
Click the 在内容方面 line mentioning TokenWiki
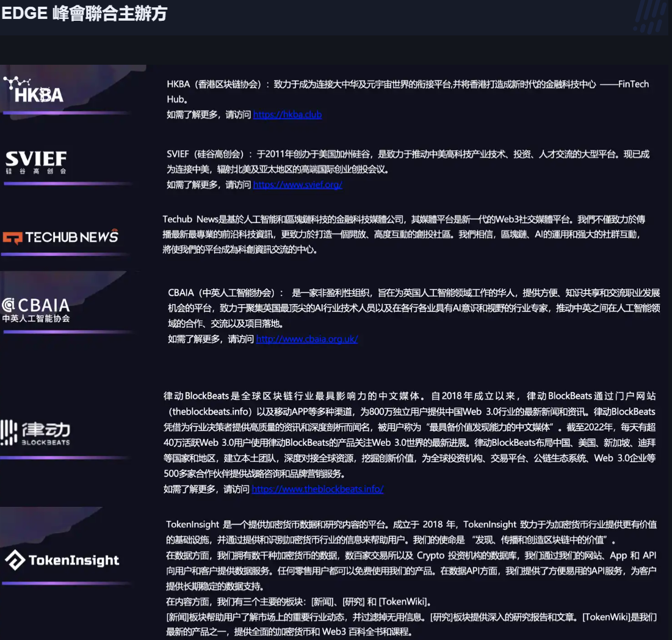tap(298, 602)
